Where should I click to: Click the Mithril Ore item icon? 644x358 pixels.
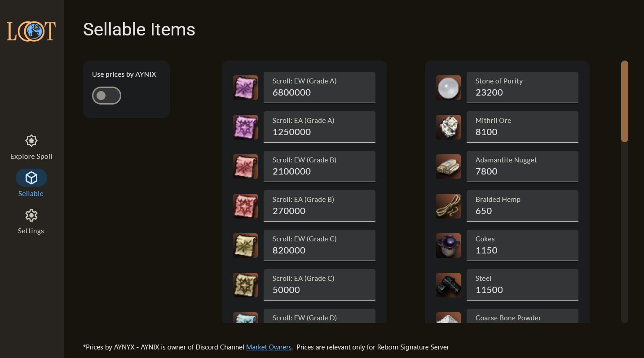pos(448,127)
